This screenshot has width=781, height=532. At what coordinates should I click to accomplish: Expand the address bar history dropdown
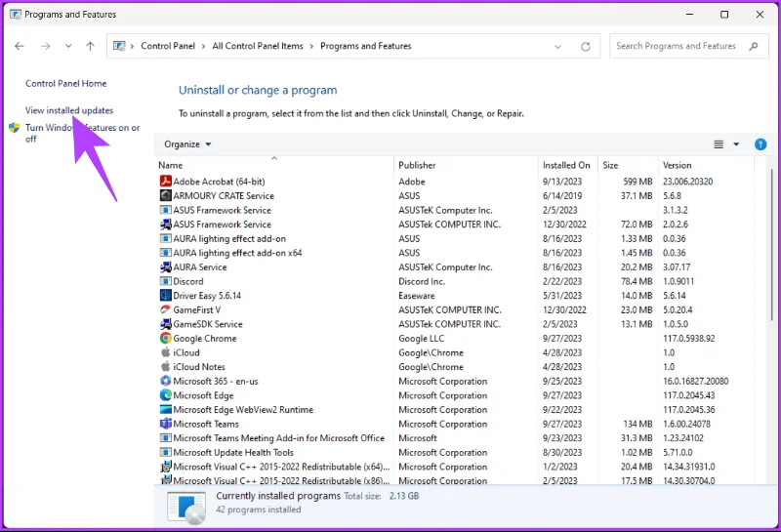click(557, 46)
